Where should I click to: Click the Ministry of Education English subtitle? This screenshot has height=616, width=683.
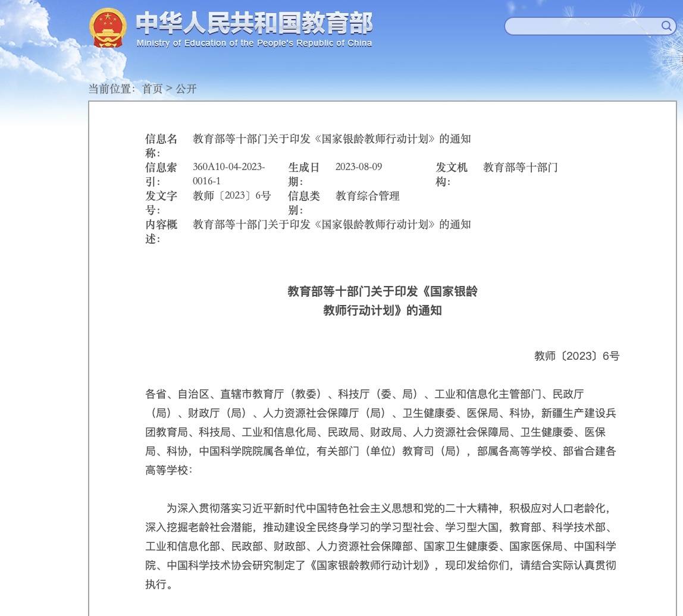(254, 43)
